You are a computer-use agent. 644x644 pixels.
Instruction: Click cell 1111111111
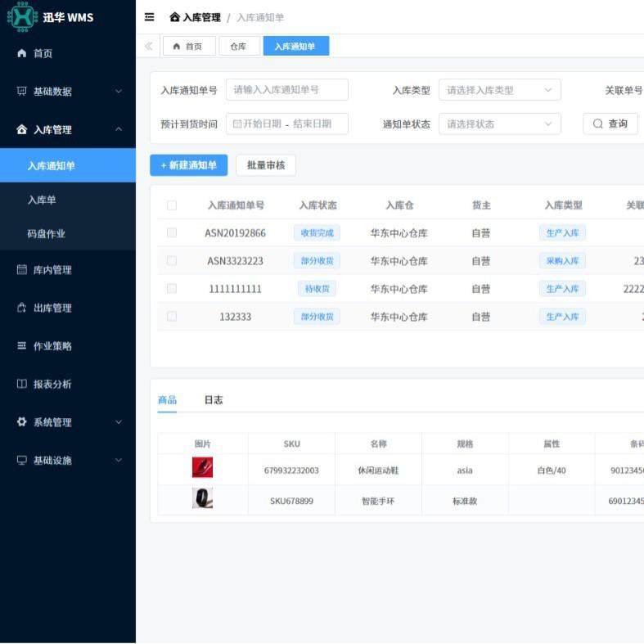[x=236, y=289]
